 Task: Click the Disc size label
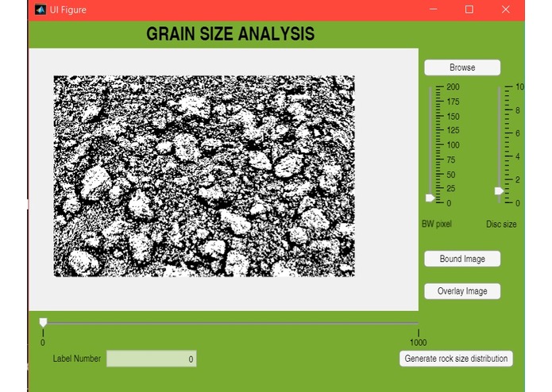pos(501,224)
